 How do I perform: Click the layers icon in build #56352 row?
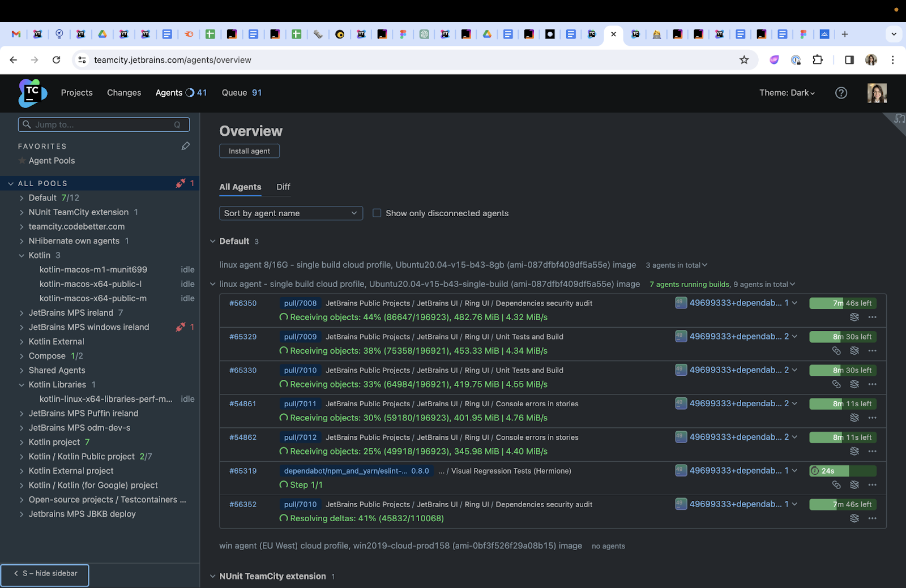(854, 518)
